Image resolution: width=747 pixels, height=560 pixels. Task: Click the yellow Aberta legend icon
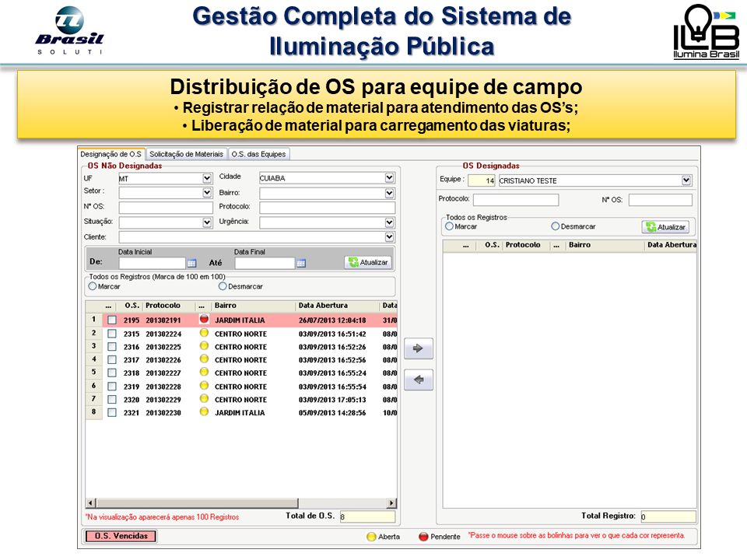(x=371, y=536)
